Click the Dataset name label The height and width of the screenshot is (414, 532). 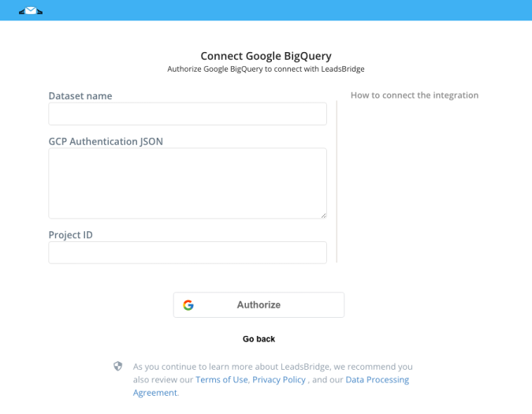click(x=80, y=96)
